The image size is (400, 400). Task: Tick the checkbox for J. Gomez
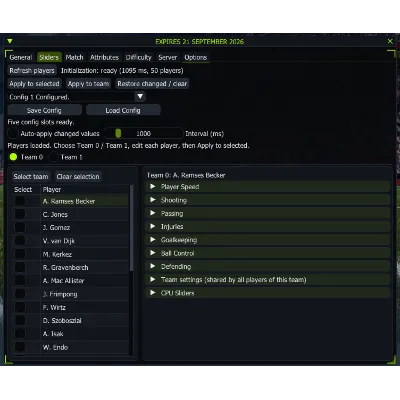click(20, 227)
